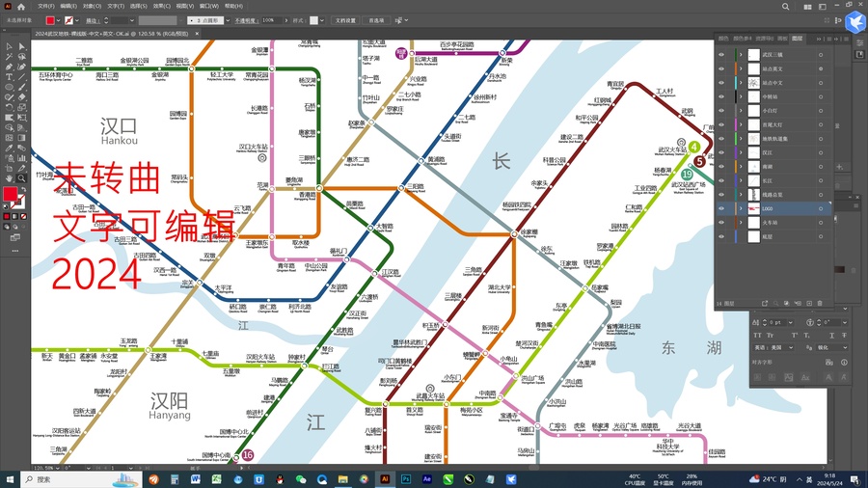This screenshot has width=868, height=488.
Task: Open After Effects from the taskbar
Action: 427,479
